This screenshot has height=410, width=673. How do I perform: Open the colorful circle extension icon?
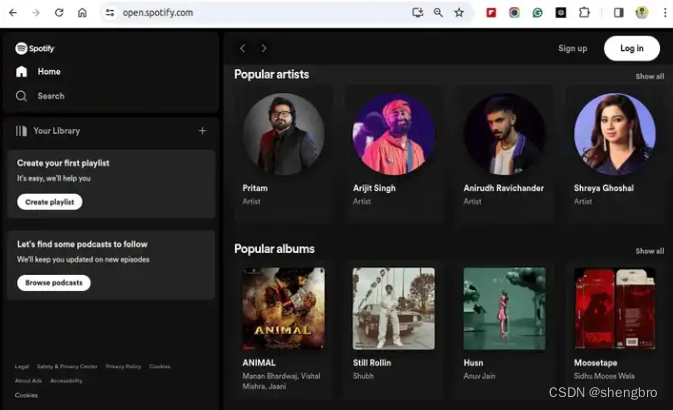[x=514, y=12]
